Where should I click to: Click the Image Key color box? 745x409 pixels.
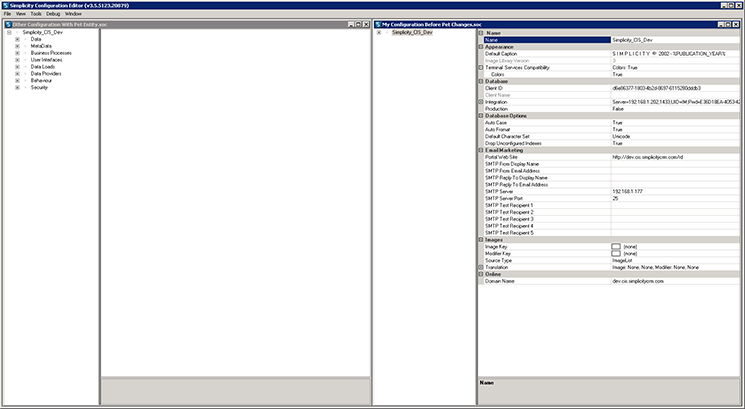[616, 247]
